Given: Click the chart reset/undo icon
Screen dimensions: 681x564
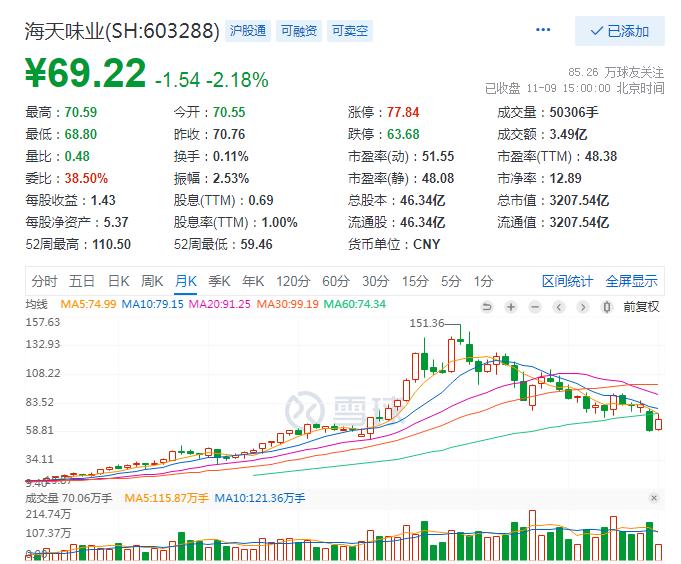Looking at the screenshot, I should 487,307.
